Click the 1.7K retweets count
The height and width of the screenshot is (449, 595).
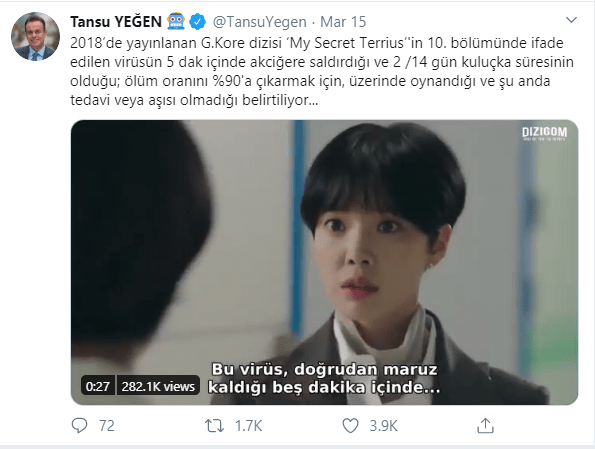pyautogui.click(x=249, y=426)
